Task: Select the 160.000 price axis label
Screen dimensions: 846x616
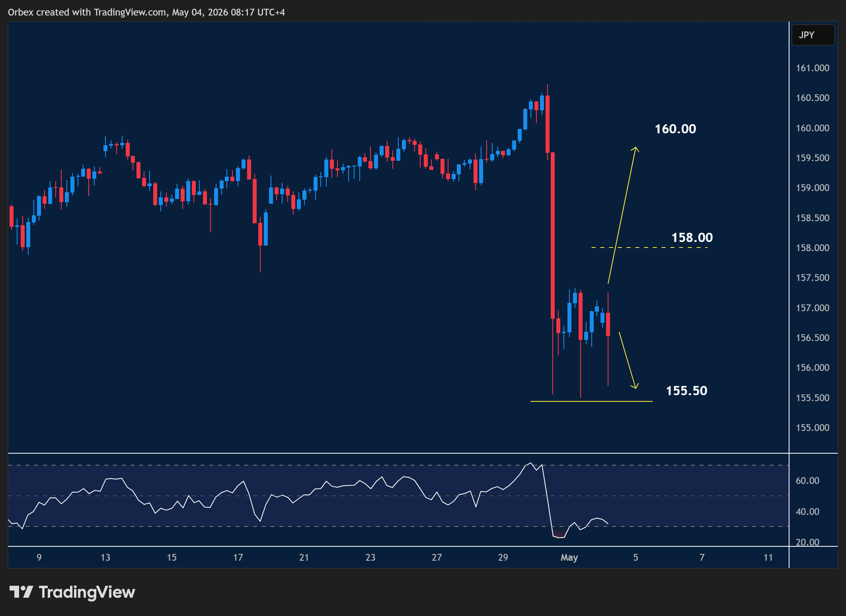Action: (x=813, y=128)
